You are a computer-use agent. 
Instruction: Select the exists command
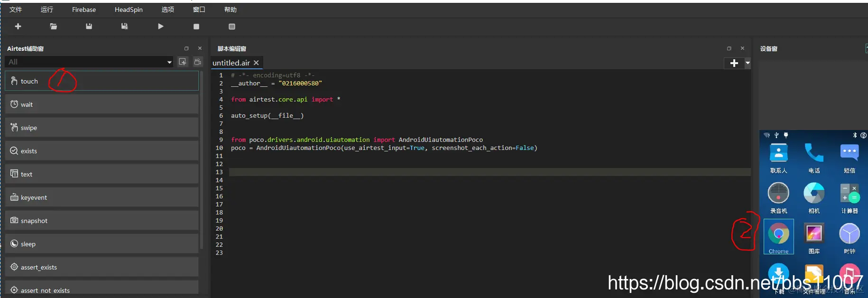coord(102,151)
